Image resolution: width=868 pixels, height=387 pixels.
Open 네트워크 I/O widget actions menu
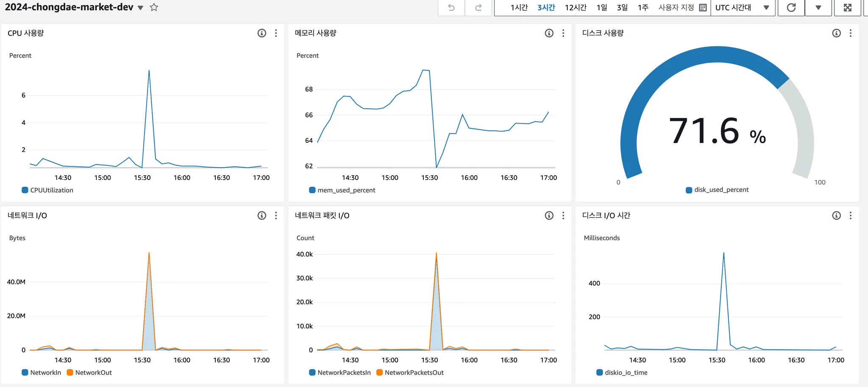pos(276,216)
